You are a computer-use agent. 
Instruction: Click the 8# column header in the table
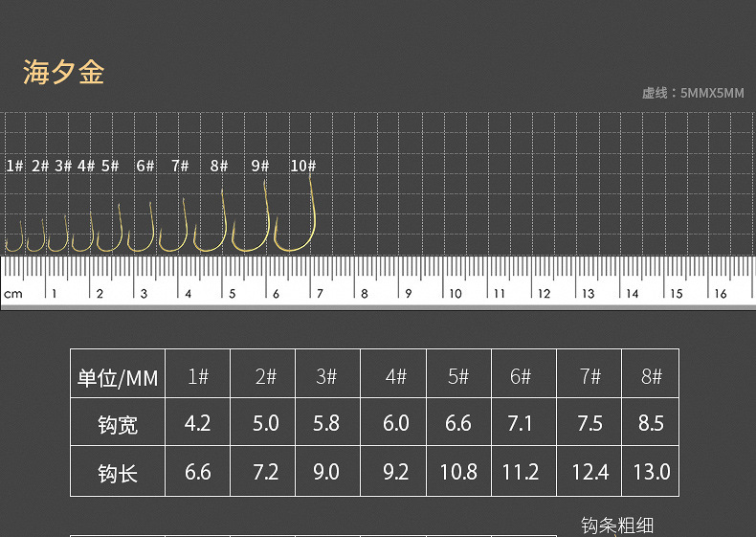click(x=652, y=376)
